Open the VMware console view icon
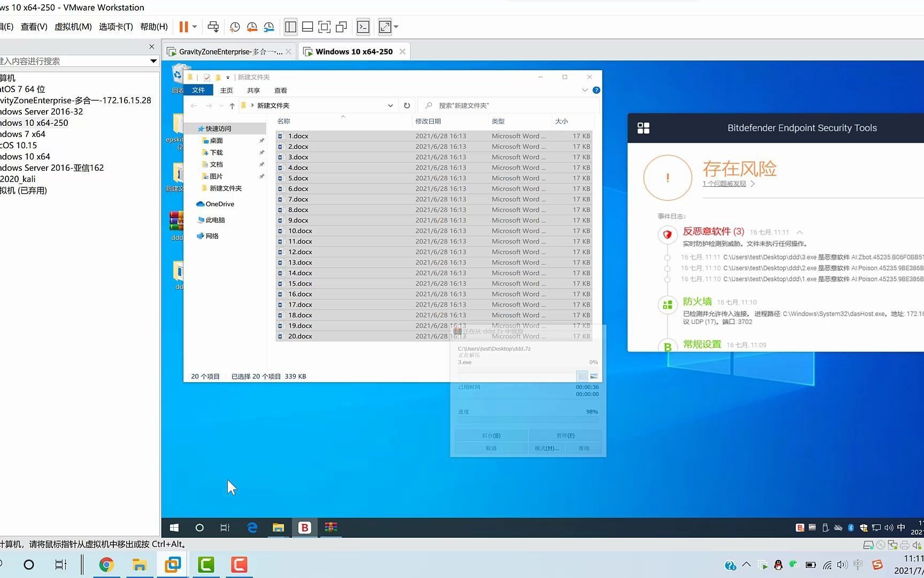 tap(363, 27)
